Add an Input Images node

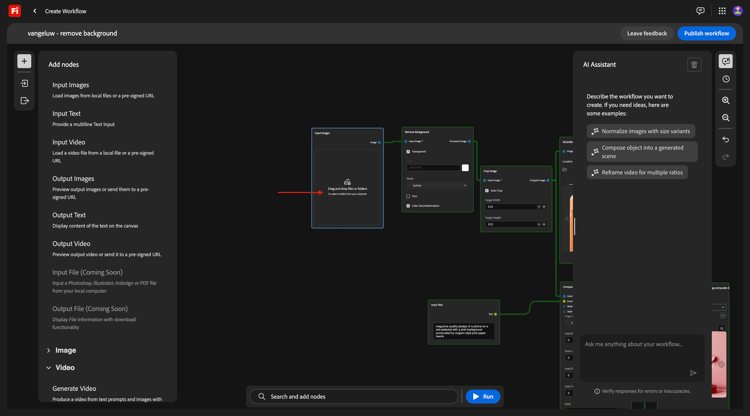point(103,90)
